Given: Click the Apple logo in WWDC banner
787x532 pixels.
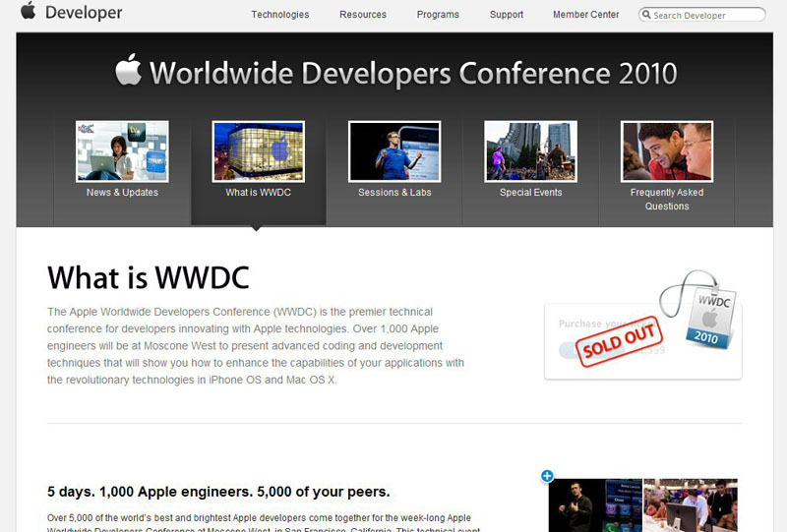Looking at the screenshot, I should [x=129, y=70].
